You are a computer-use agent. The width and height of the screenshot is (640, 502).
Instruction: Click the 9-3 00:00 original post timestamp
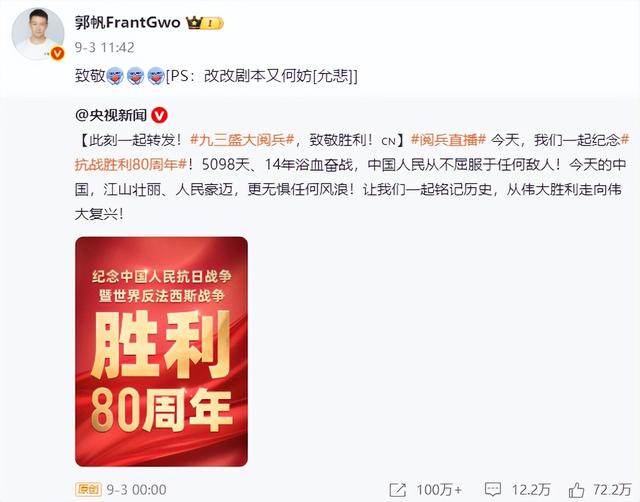point(136,489)
